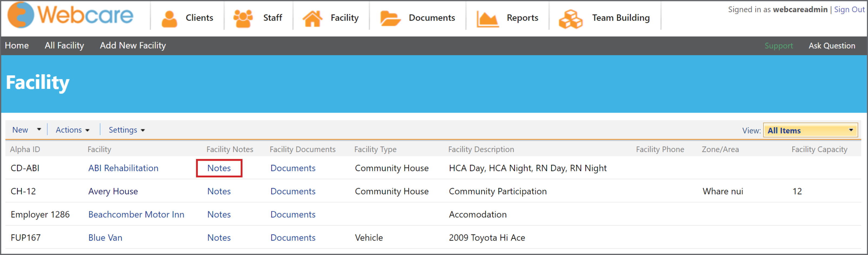Expand the Actions dropdown
The width and height of the screenshot is (868, 255).
point(72,130)
